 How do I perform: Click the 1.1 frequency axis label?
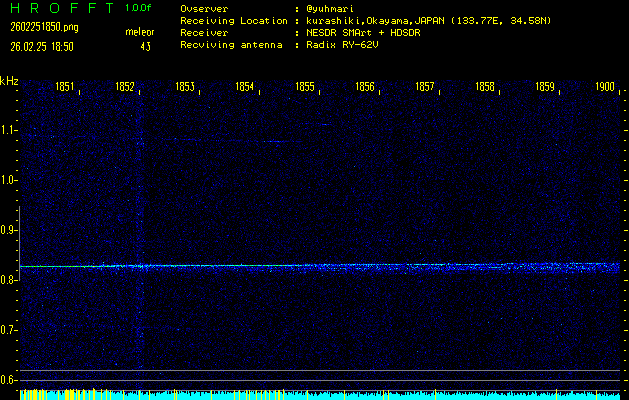(x=8, y=130)
